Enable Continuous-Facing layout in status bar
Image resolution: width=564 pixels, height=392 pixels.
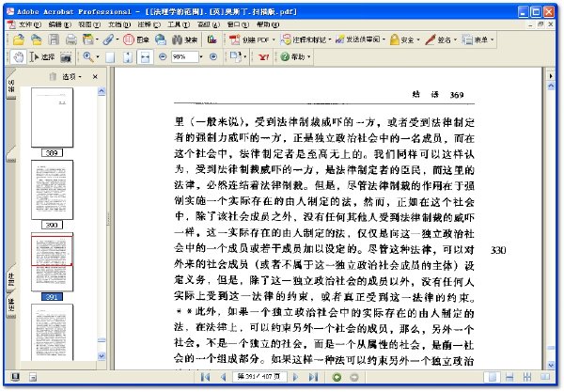coord(527,377)
